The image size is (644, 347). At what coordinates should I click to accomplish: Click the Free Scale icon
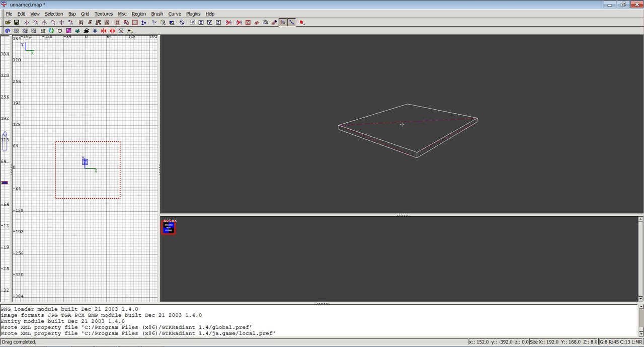click(x=192, y=23)
